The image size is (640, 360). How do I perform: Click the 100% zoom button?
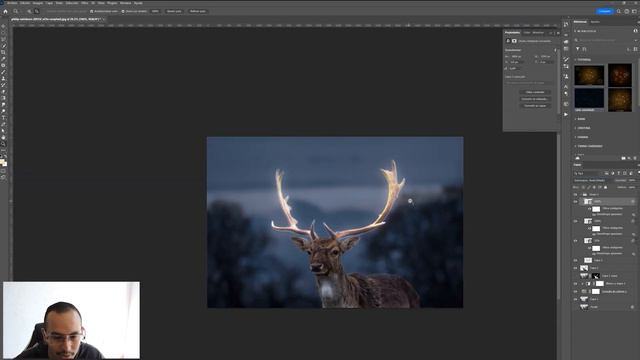(x=155, y=11)
